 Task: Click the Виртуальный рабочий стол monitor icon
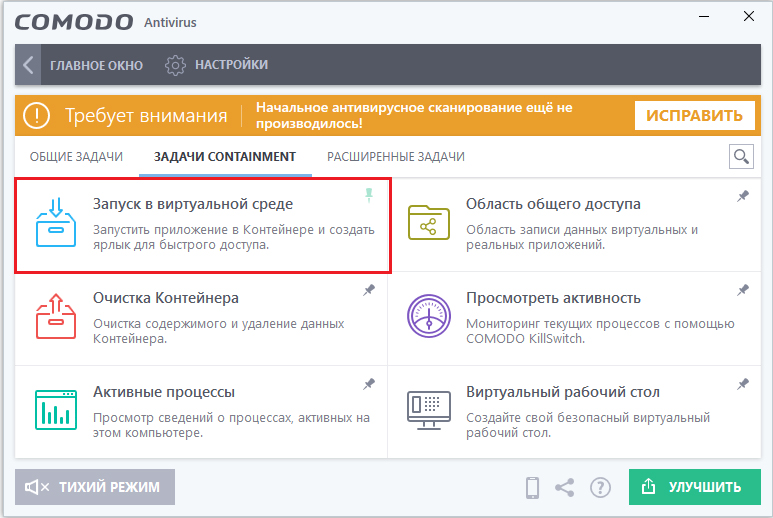click(429, 410)
